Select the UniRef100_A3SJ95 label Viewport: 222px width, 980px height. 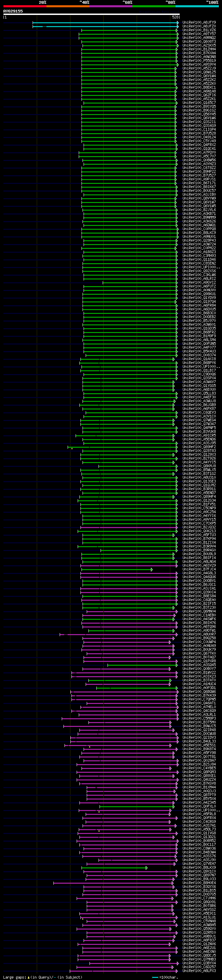[199, 443]
